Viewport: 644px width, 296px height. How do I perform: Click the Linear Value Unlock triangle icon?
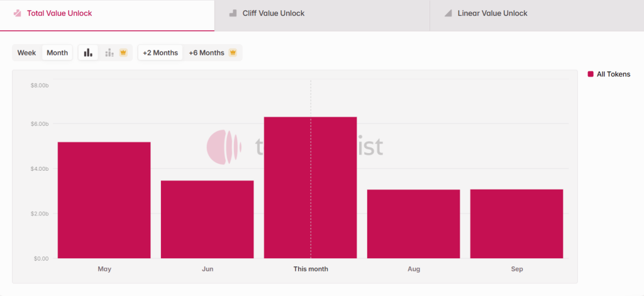click(x=448, y=13)
